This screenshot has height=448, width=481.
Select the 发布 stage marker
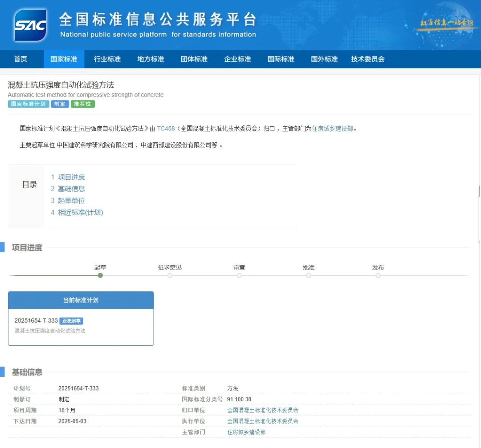378,275
